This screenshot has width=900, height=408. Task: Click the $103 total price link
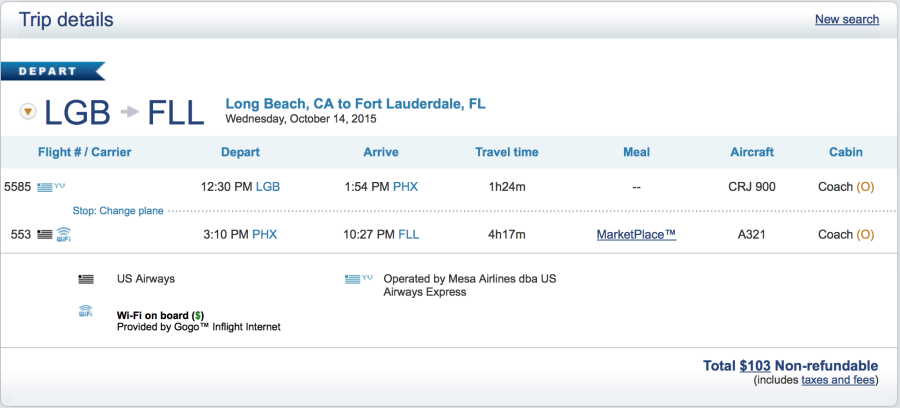[x=755, y=366]
